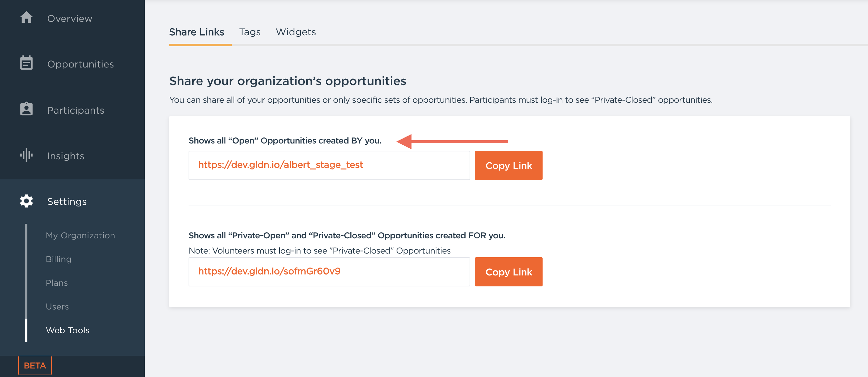
Task: Click the sofmGr60v9 URL field
Action: (x=329, y=272)
